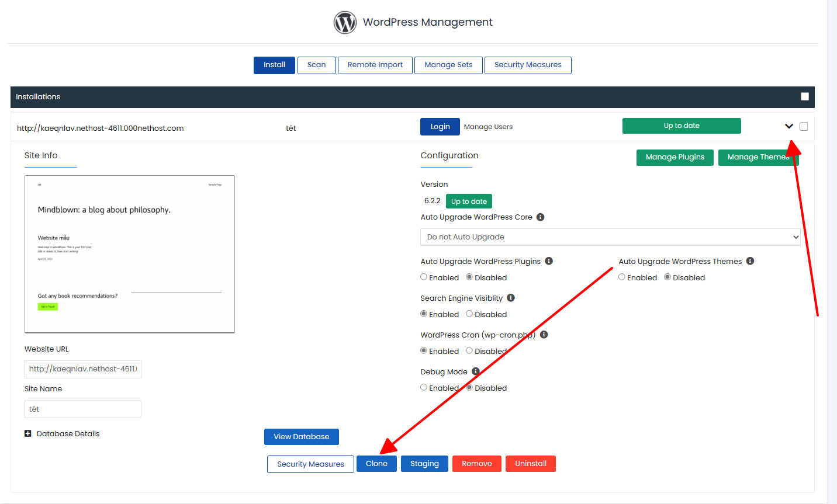Image resolution: width=837 pixels, height=504 pixels.
Task: Focus the Site Name field
Action: (x=83, y=409)
